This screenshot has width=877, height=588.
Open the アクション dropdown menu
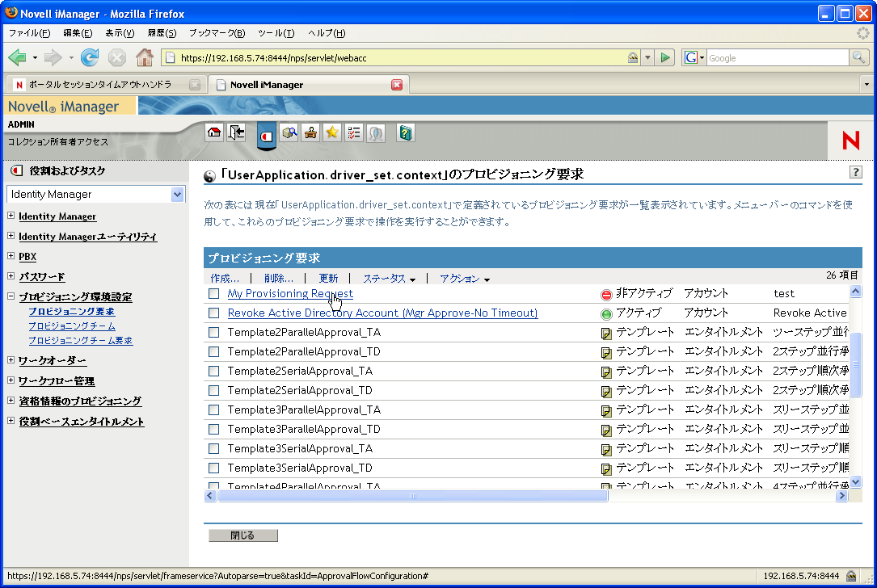[x=464, y=279]
